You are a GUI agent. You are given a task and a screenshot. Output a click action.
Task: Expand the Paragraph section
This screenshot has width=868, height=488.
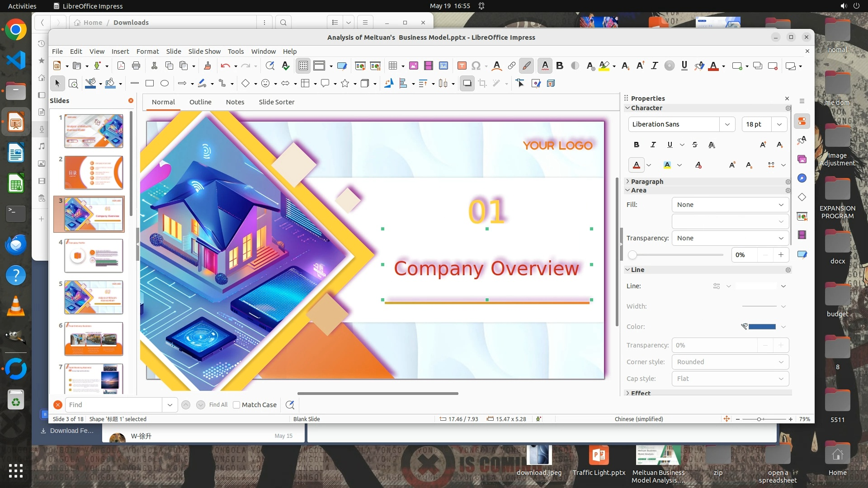[646, 181]
